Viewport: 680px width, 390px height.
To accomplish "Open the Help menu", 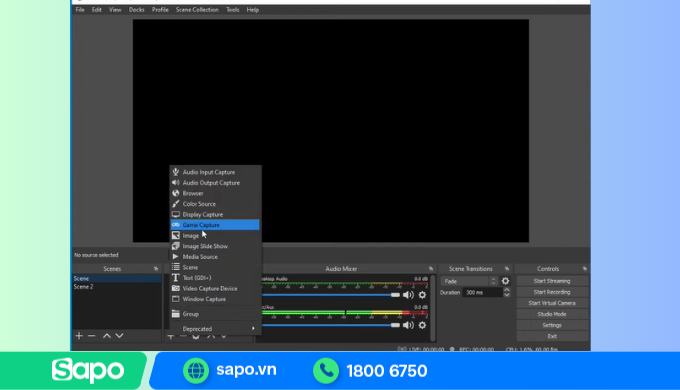I will [x=252, y=10].
